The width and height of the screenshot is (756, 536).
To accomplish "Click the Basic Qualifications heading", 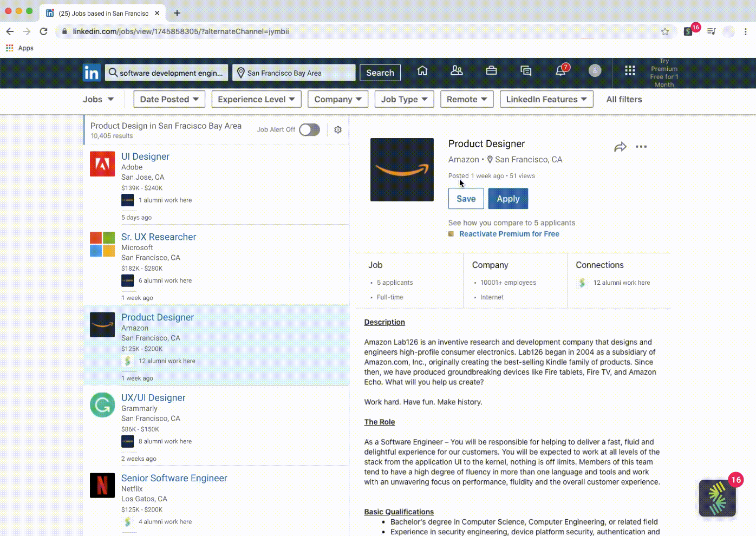I will (x=399, y=512).
